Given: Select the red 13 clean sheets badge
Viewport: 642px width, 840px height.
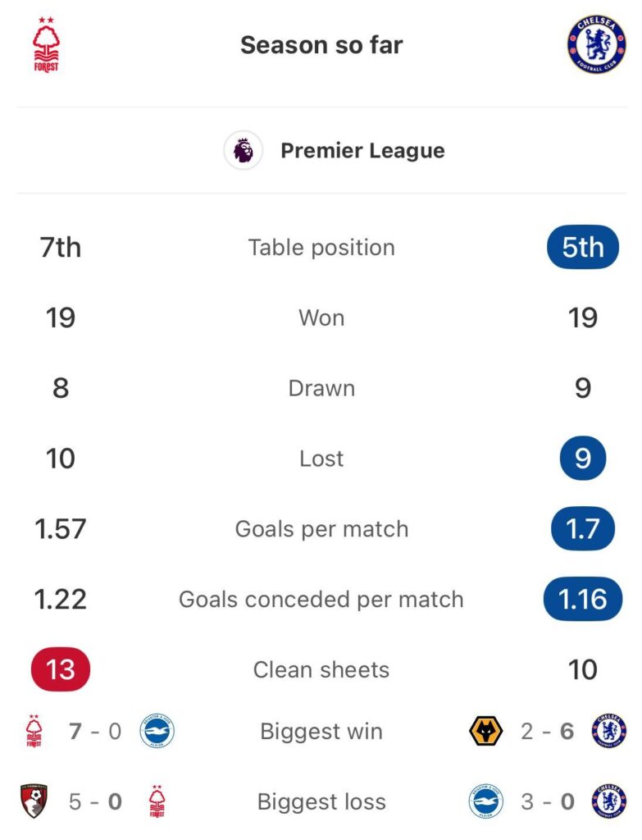Looking at the screenshot, I should (61, 669).
